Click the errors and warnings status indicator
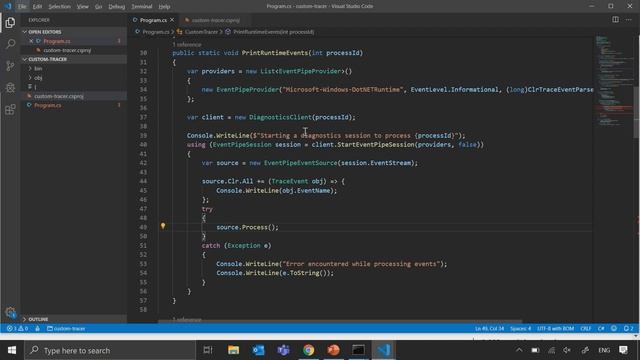This screenshot has width=640, height=360. (17, 329)
